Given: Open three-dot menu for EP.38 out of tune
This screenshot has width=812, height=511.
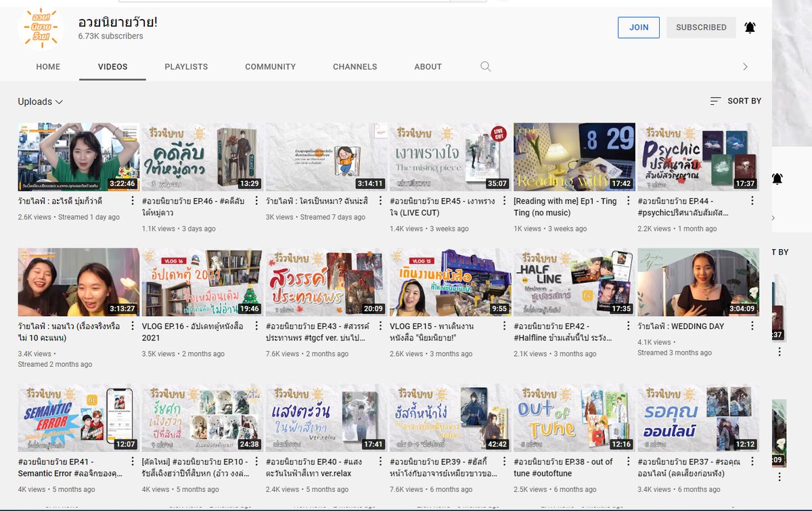Looking at the screenshot, I should (629, 462).
